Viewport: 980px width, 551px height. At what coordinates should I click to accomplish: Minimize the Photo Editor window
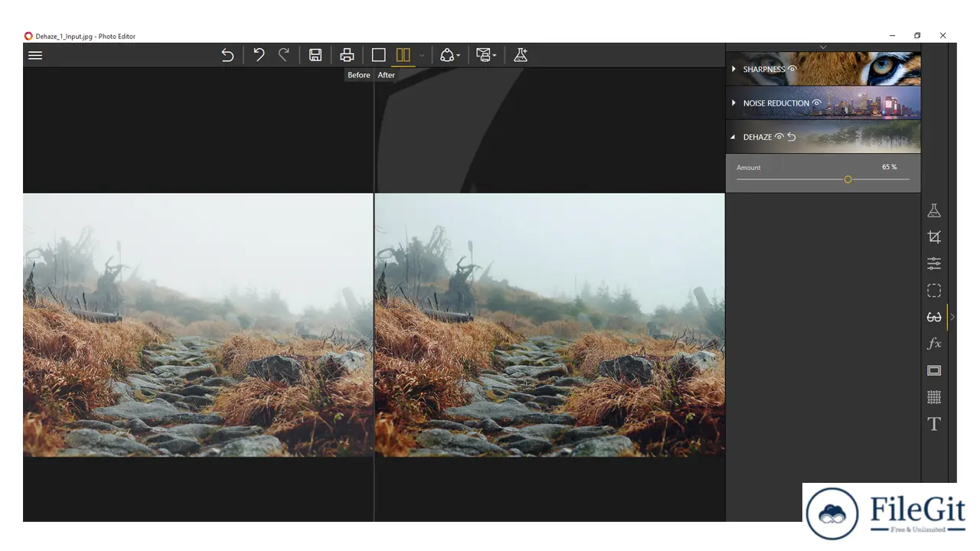(893, 35)
